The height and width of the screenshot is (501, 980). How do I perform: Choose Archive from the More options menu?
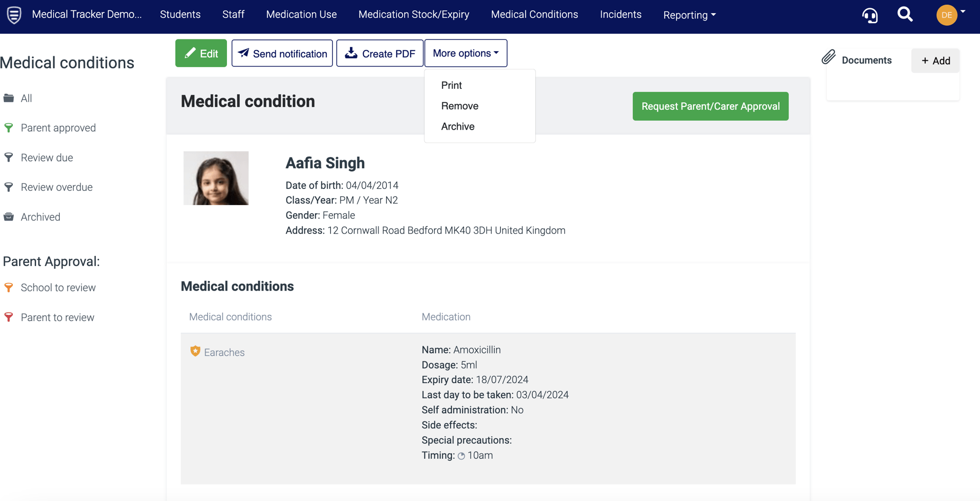click(x=458, y=126)
